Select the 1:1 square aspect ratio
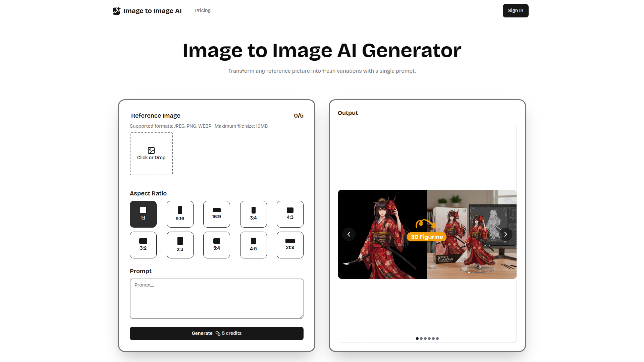Image resolution: width=644 pixels, height=362 pixels. tap(143, 214)
